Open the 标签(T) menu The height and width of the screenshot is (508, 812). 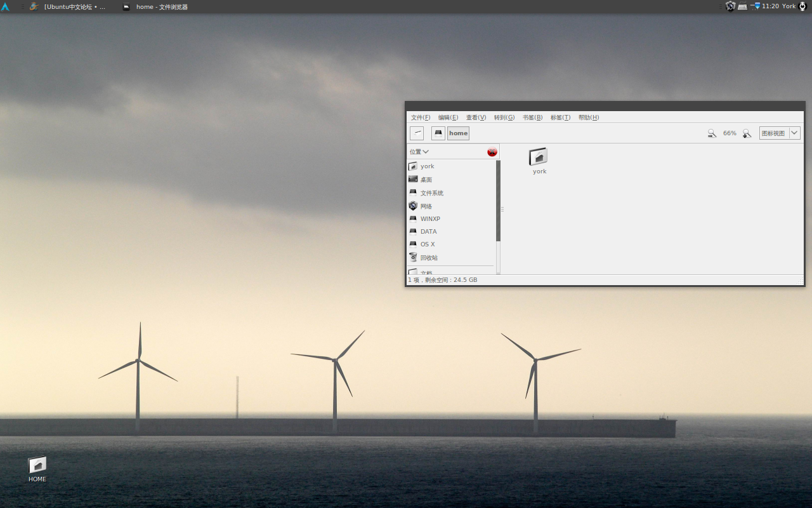coord(560,117)
